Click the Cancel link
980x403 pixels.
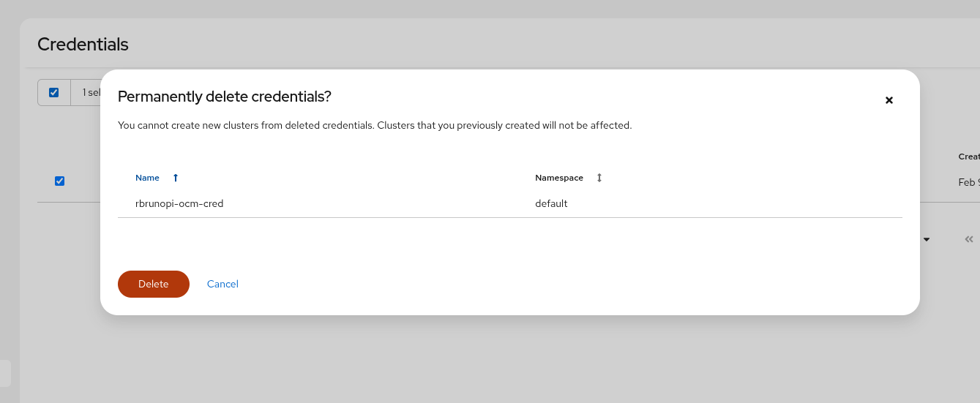pos(222,284)
